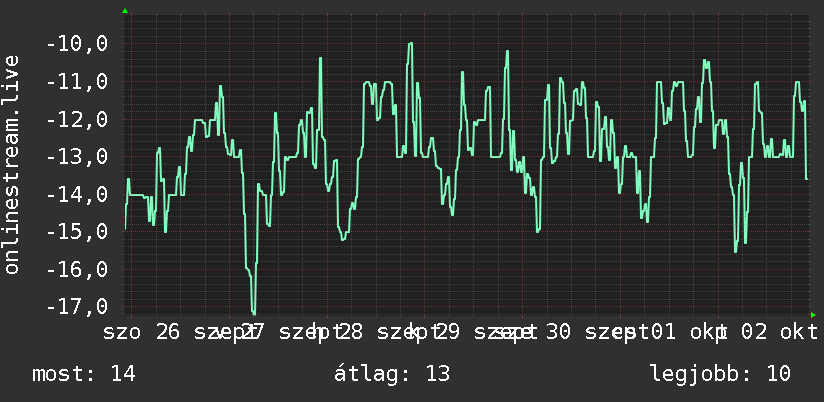Click the -15,0 y-axis label
Image resolution: width=824 pixels, height=402 pixels.
tap(77, 232)
